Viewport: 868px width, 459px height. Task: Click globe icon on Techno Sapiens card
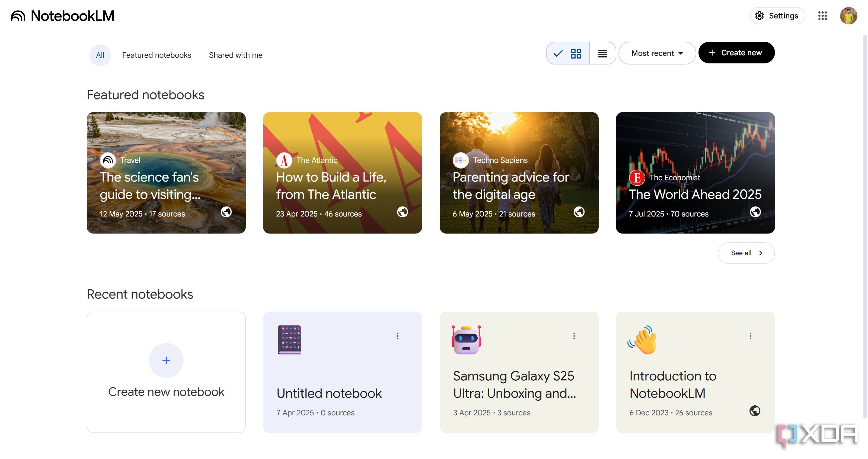click(x=579, y=212)
